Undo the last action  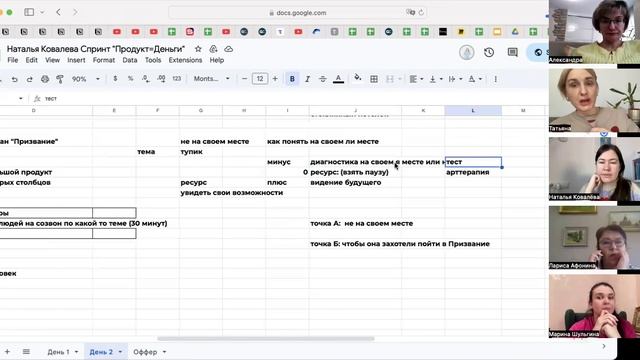15,79
